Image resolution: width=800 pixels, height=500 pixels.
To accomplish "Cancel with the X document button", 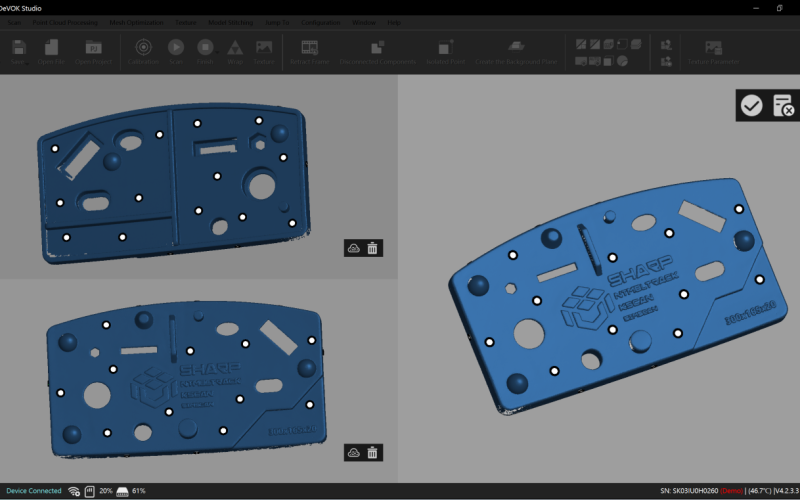I will click(x=782, y=105).
